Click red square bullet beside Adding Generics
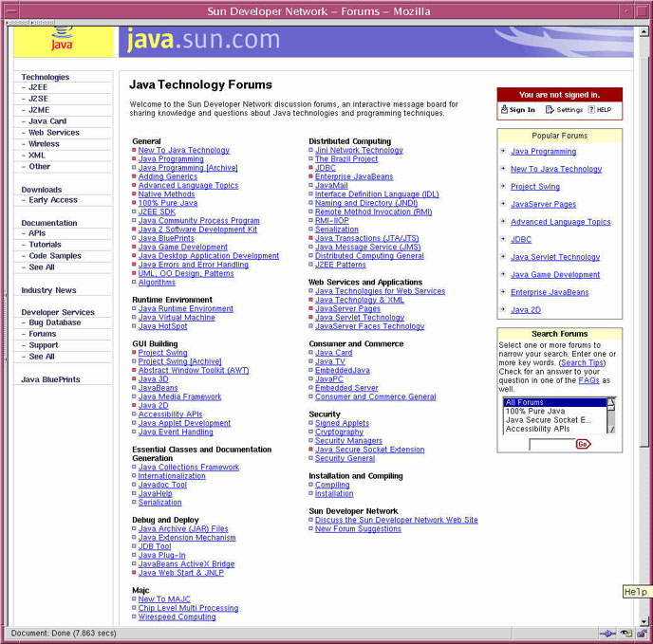 pyautogui.click(x=134, y=176)
